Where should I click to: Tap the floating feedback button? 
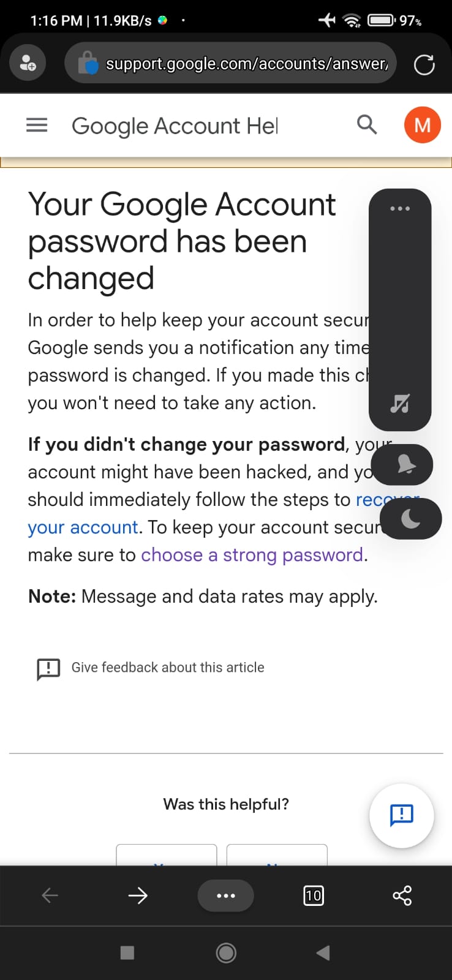[x=401, y=815]
